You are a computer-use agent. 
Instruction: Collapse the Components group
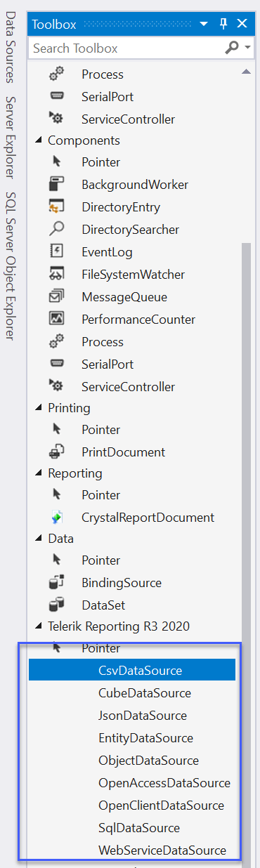[39, 140]
